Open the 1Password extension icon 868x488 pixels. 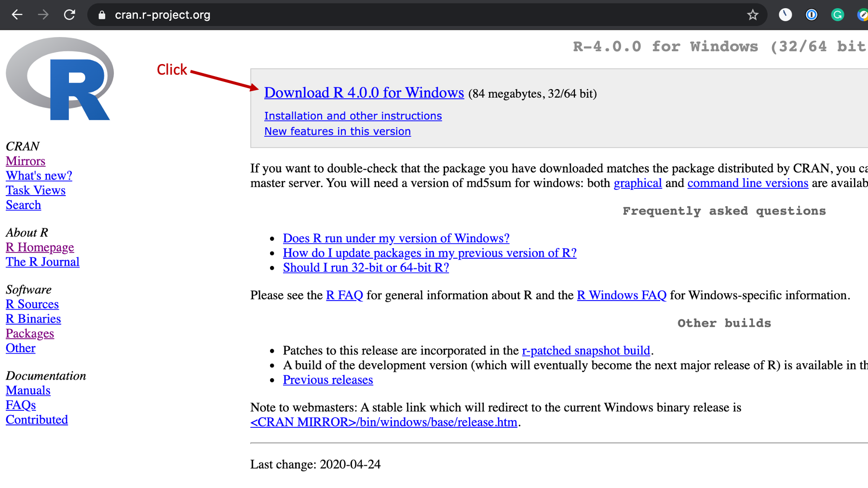[x=812, y=15]
